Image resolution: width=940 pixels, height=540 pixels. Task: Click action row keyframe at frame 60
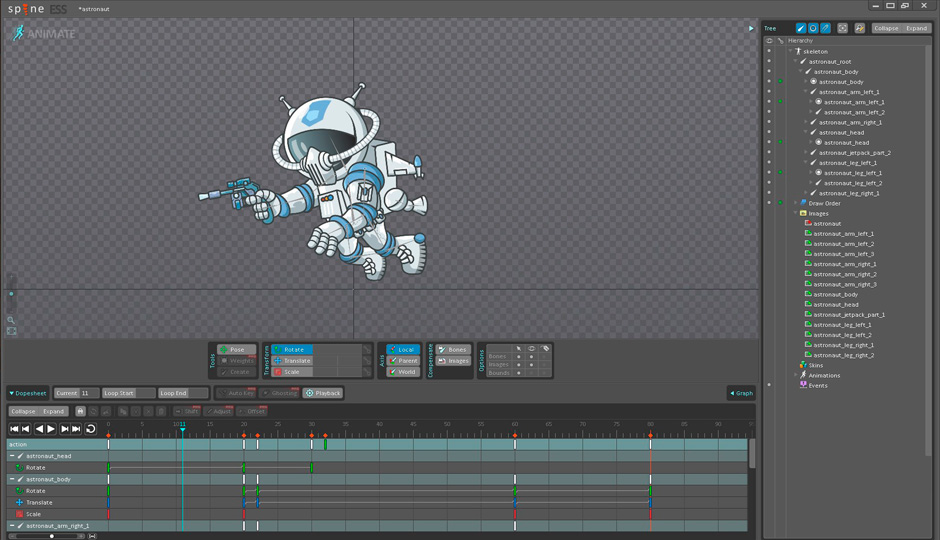[514, 445]
